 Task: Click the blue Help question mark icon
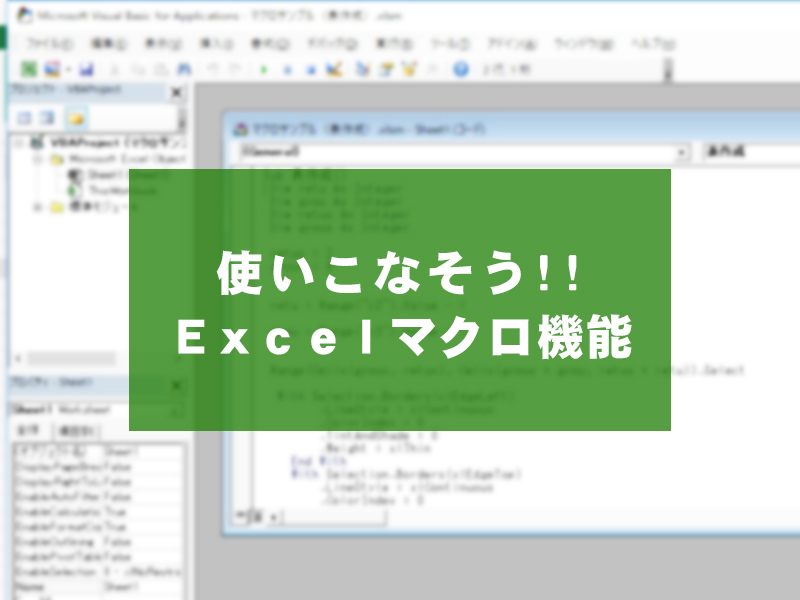coord(461,69)
